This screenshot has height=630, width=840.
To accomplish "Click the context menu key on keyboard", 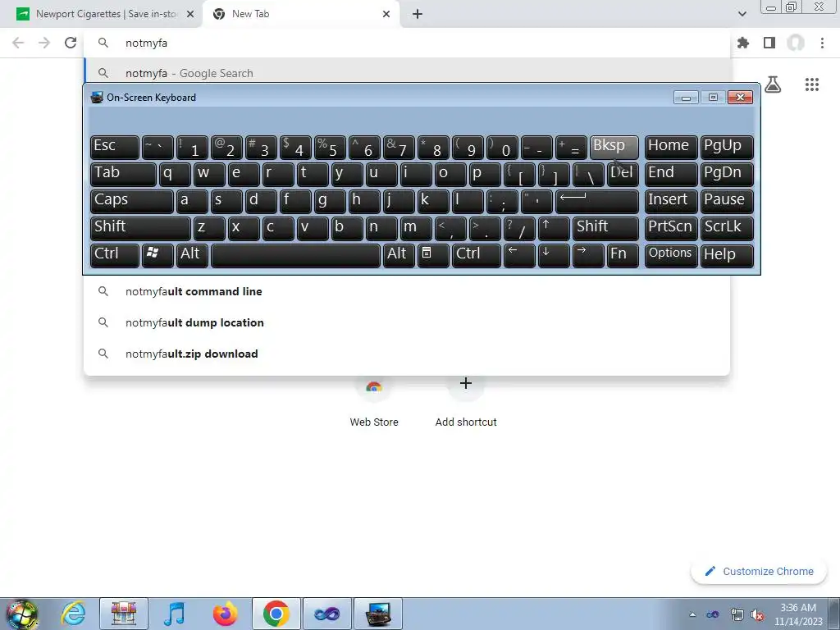I will pos(433,255).
